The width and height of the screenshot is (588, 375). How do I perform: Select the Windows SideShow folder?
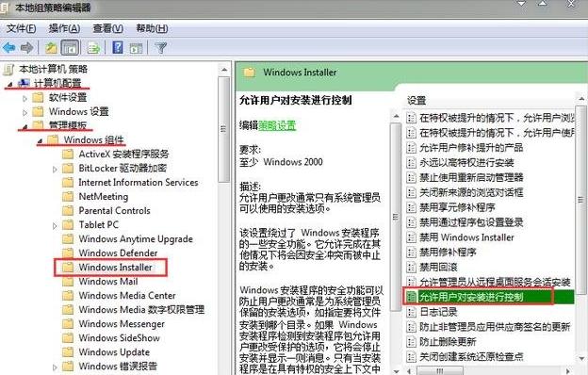coord(120,338)
